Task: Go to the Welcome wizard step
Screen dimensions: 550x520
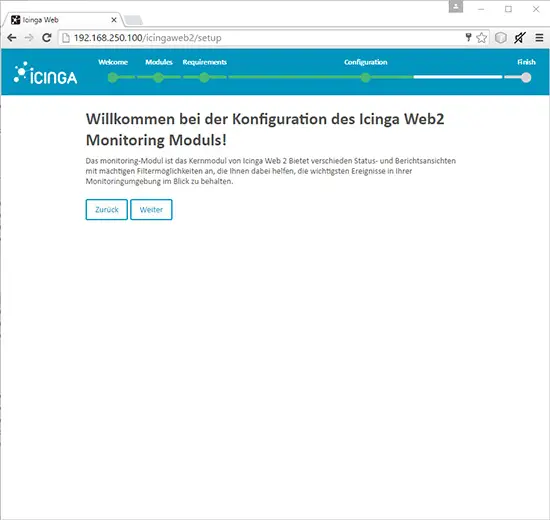Action: point(113,62)
